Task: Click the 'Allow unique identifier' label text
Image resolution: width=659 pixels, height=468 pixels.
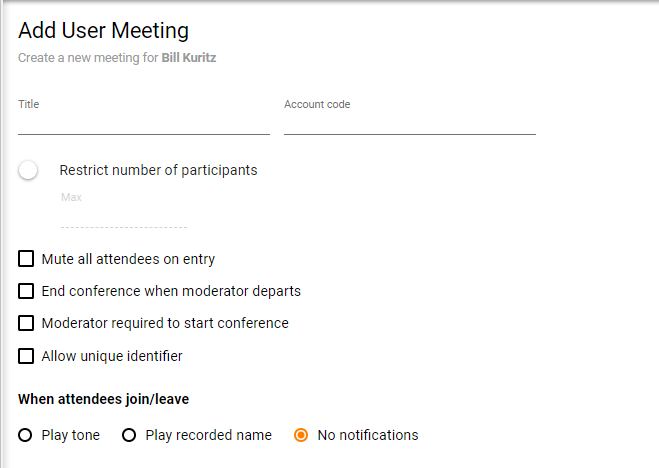Action: click(x=112, y=356)
